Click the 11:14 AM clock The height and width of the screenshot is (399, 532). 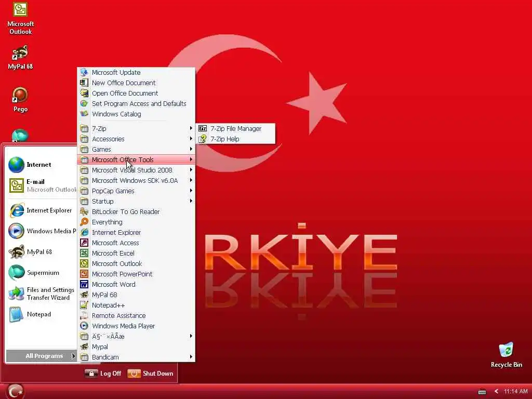pos(516,391)
